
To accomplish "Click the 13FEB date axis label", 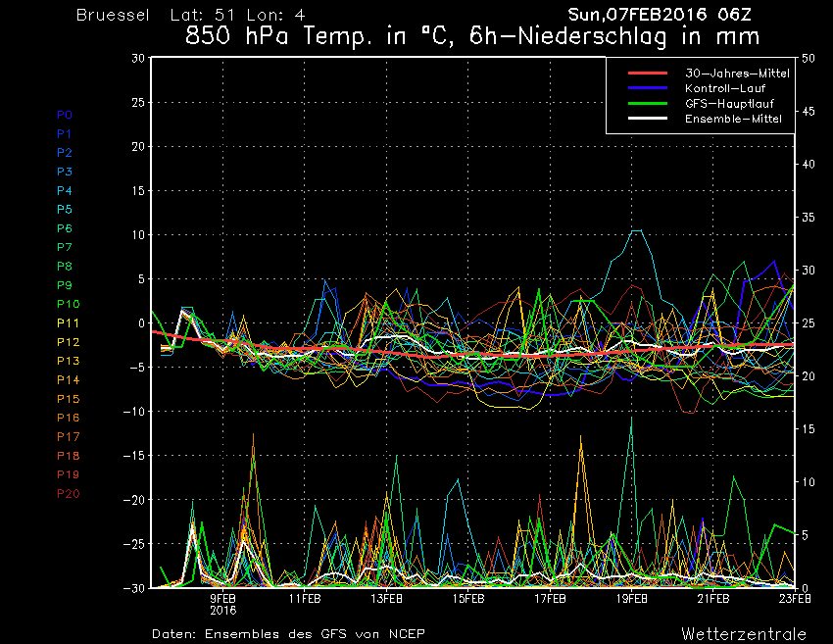I will click(x=387, y=599).
